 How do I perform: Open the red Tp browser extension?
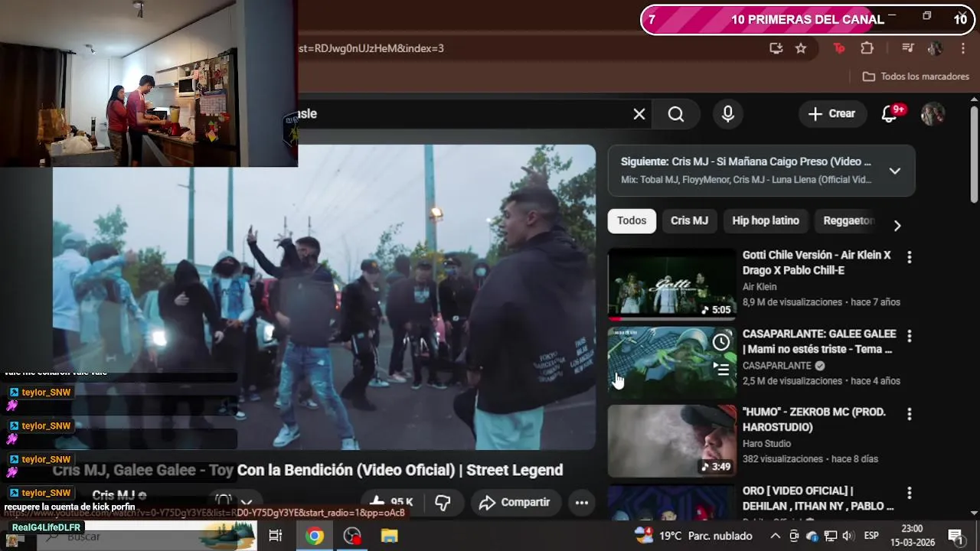click(839, 48)
